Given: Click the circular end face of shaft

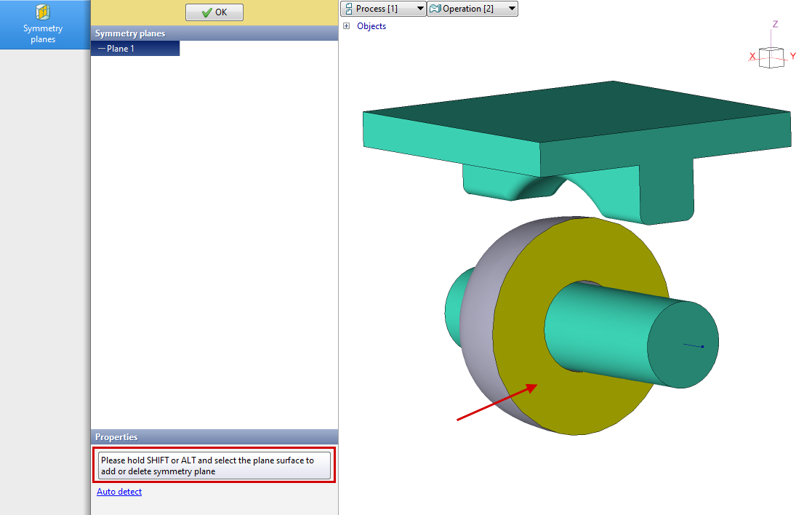Looking at the screenshot, I should coord(683,344).
